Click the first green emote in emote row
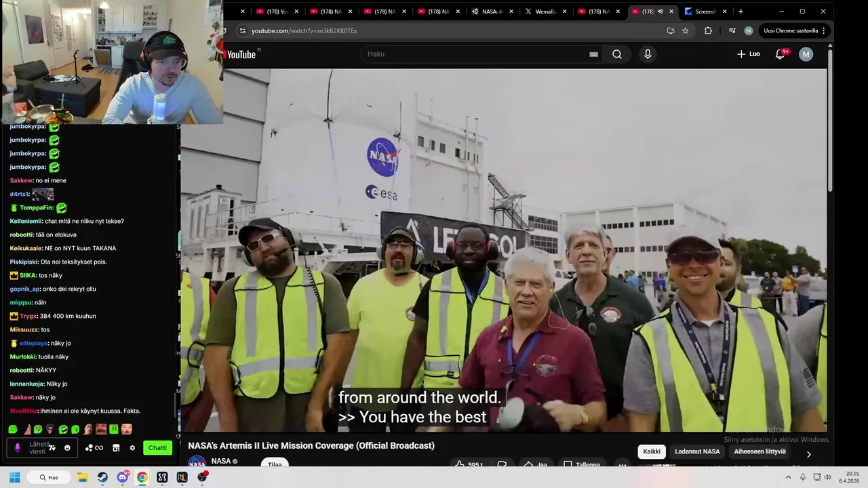 point(13,429)
